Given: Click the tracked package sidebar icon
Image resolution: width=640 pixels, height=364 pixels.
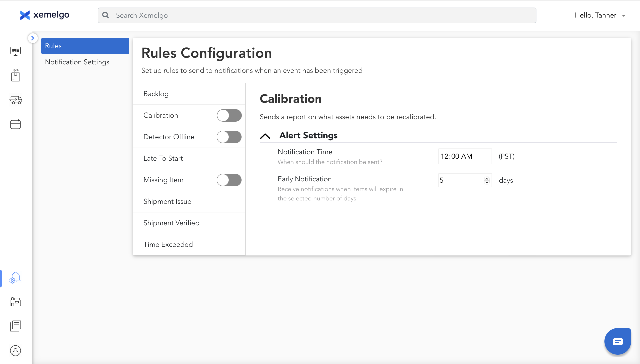Looking at the screenshot, I should point(16,75).
